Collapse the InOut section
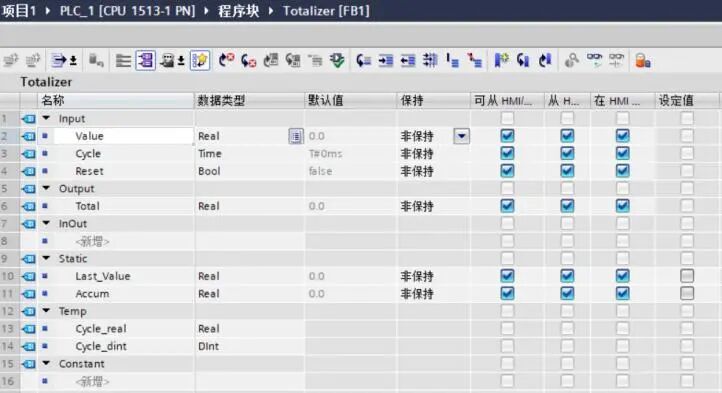 (x=46, y=223)
